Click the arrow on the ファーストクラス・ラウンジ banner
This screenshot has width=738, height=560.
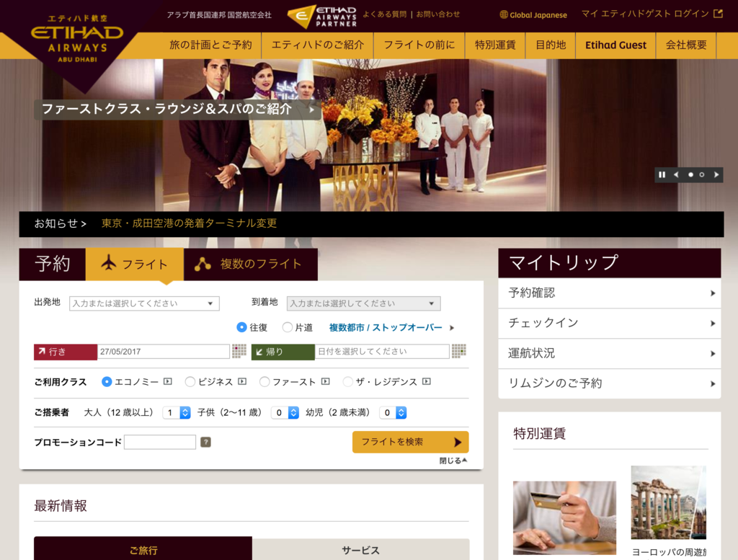[311, 110]
